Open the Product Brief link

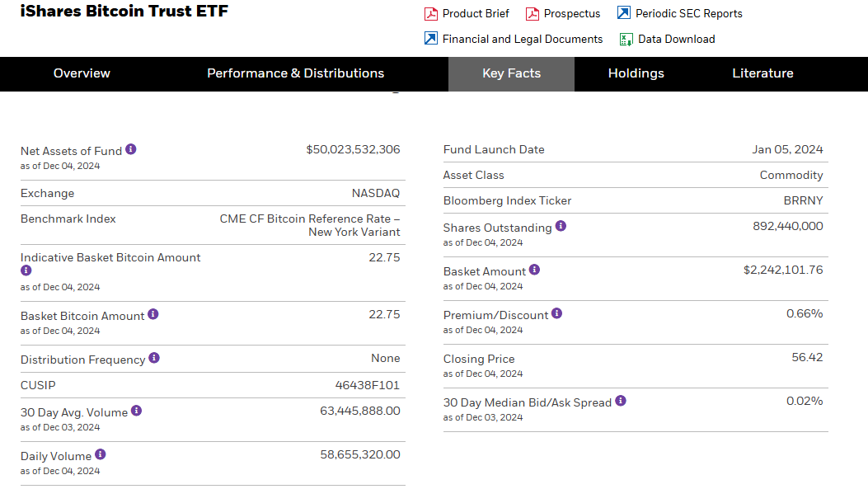point(476,14)
